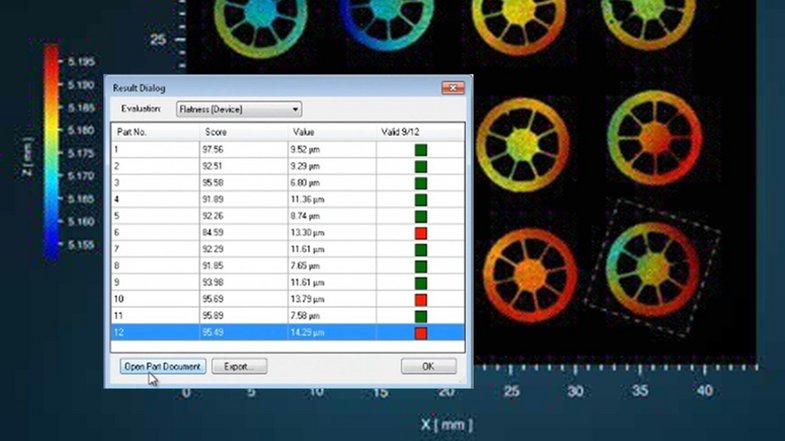Select part row 5 with score 92.26
The width and height of the screenshot is (785, 441).
coord(288,216)
